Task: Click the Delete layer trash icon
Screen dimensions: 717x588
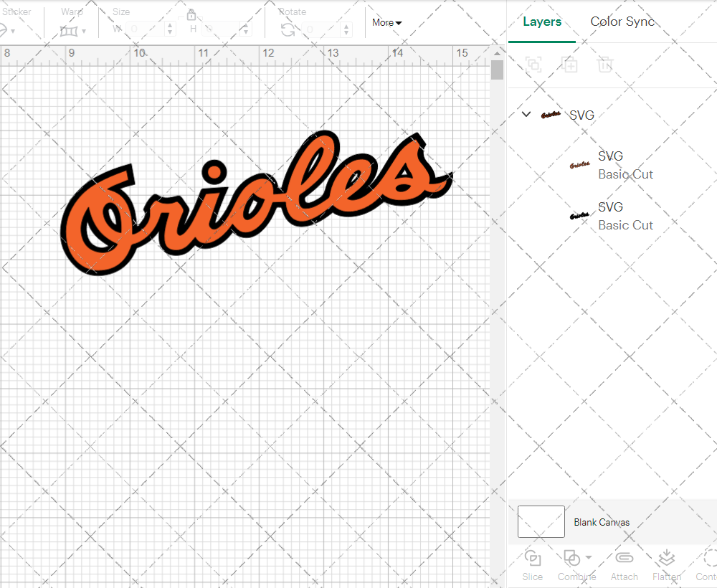Action: [606, 65]
